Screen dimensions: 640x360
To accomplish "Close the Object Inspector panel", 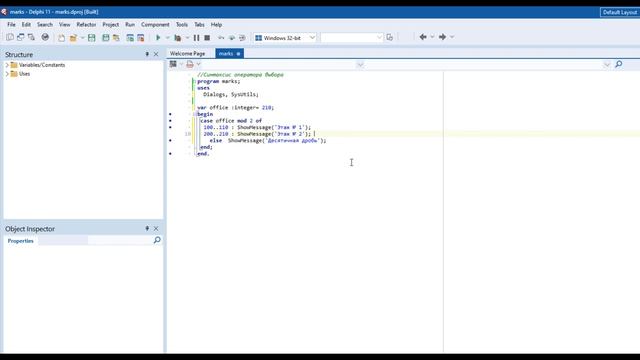I will point(156,229).
